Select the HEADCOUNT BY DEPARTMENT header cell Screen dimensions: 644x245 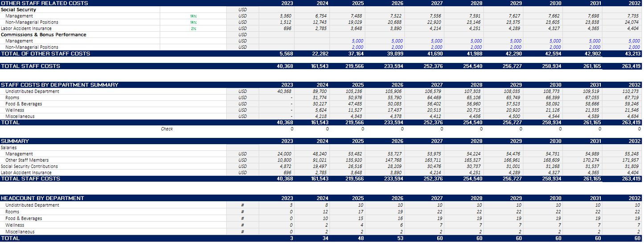(42, 198)
